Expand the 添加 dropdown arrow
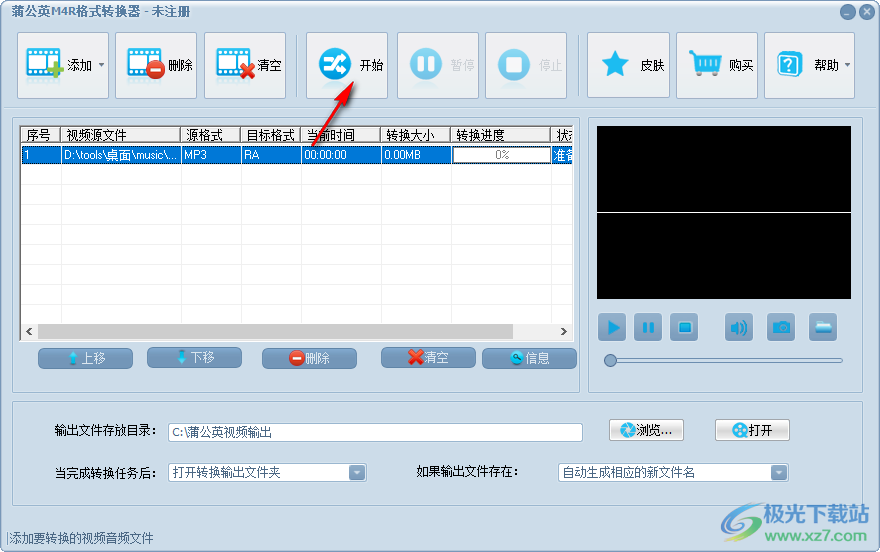The height and width of the screenshot is (552, 880). coord(102,65)
